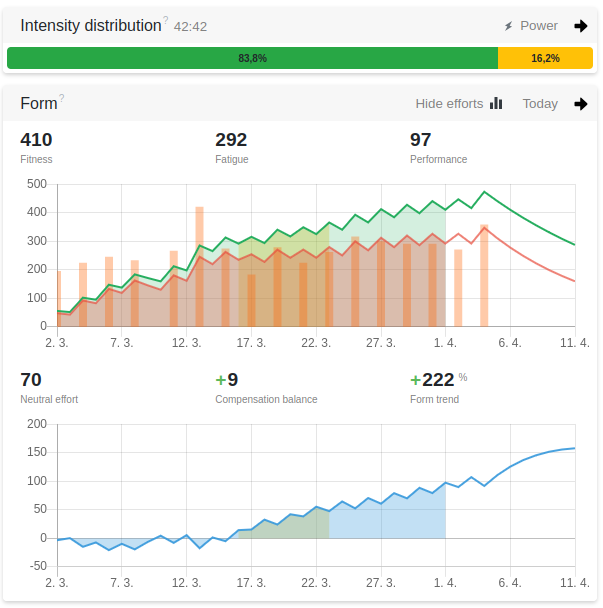Select the Fitness value 410
The height and width of the screenshot is (608, 603).
click(36, 140)
